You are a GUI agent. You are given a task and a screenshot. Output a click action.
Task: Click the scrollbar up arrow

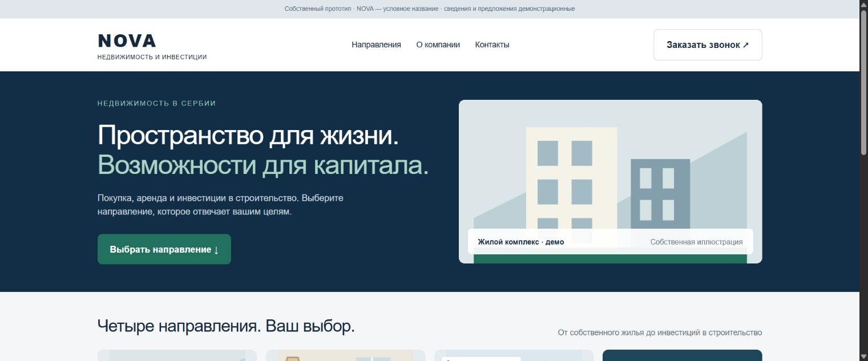(x=863, y=5)
